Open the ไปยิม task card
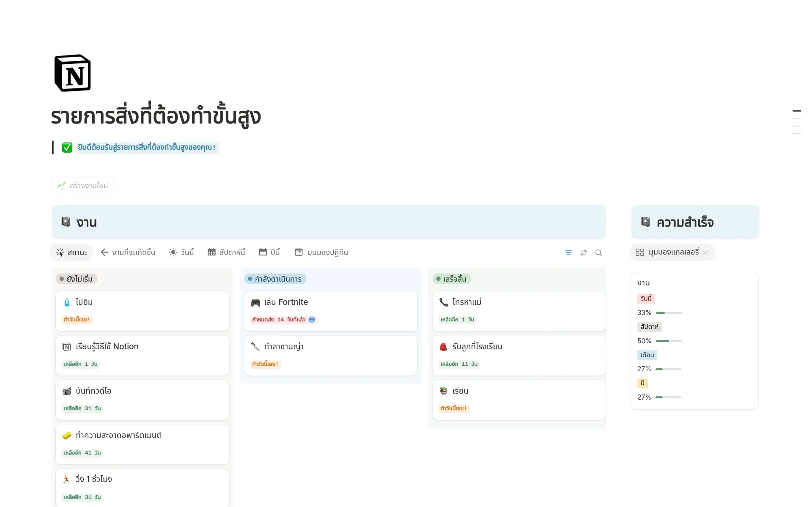The height and width of the screenshot is (507, 812). (142, 311)
